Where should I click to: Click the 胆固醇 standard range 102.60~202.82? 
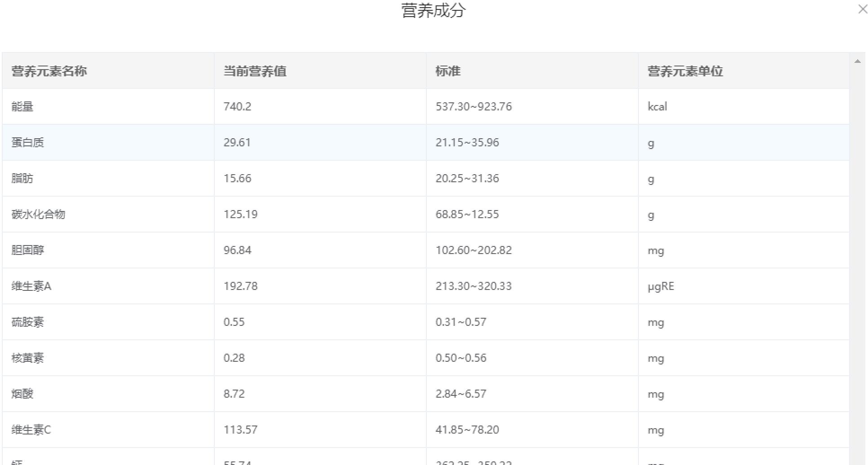pyautogui.click(x=474, y=250)
